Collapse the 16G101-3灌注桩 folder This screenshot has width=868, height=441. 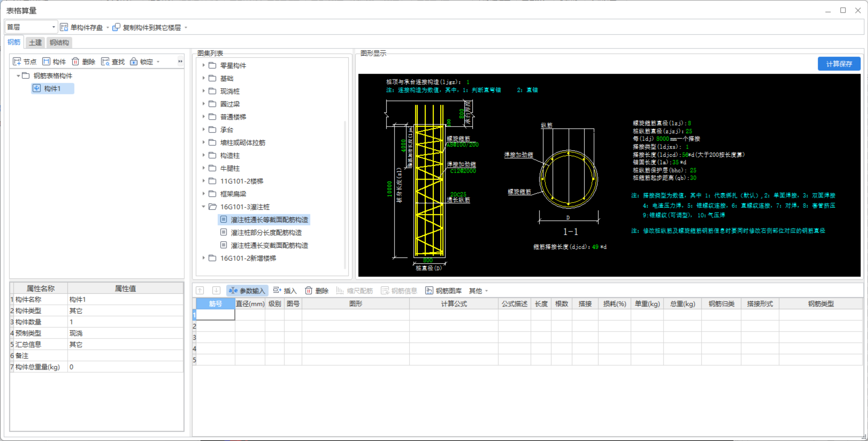(203, 207)
